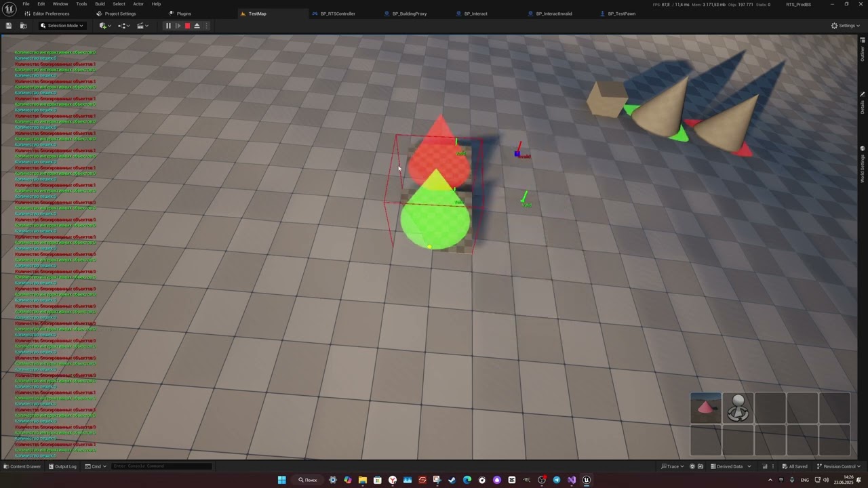The height and width of the screenshot is (488, 868).
Task: Click the ENG language indicator
Action: pos(804,480)
